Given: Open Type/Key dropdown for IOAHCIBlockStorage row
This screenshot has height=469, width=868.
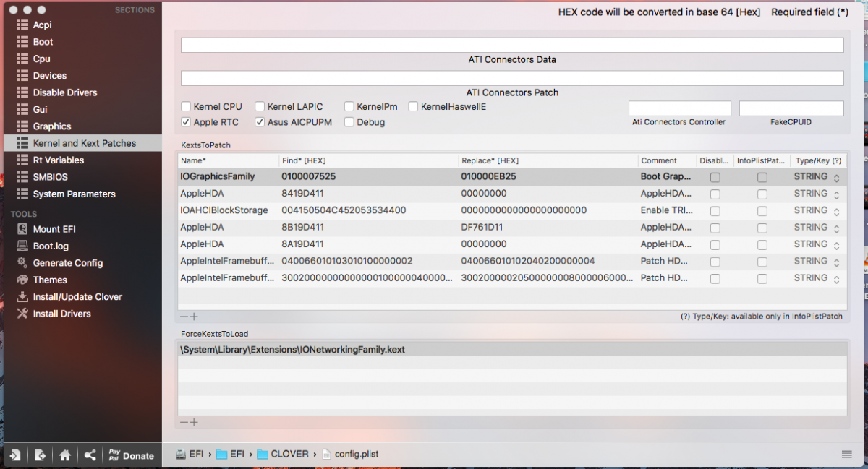Looking at the screenshot, I should (x=836, y=211).
